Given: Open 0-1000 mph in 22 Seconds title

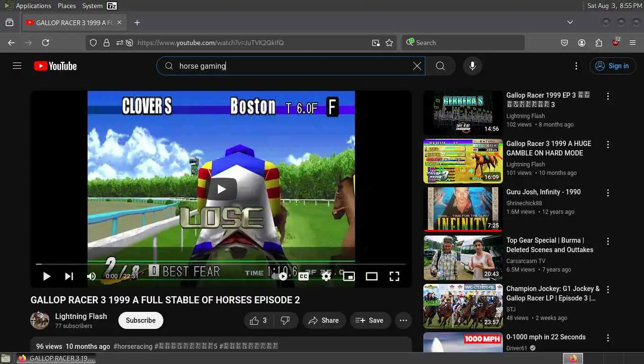Looking at the screenshot, I should pyautogui.click(x=546, y=337).
